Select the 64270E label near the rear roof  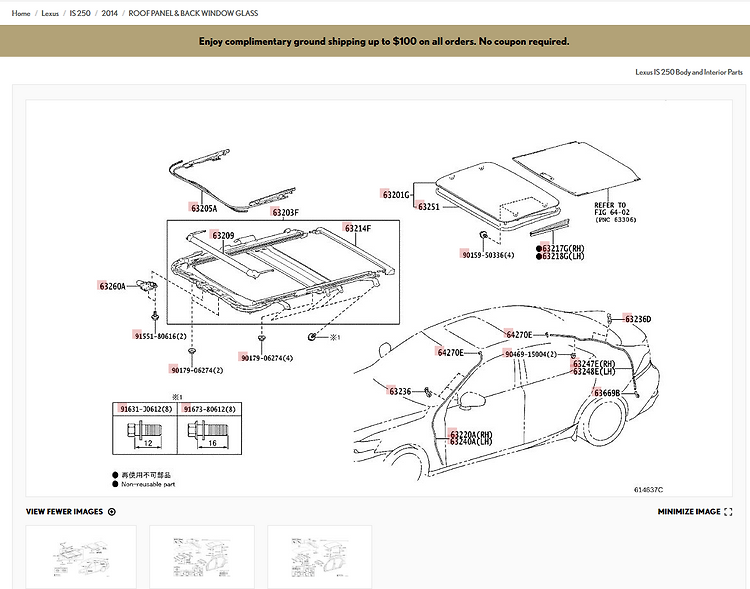coord(518,334)
